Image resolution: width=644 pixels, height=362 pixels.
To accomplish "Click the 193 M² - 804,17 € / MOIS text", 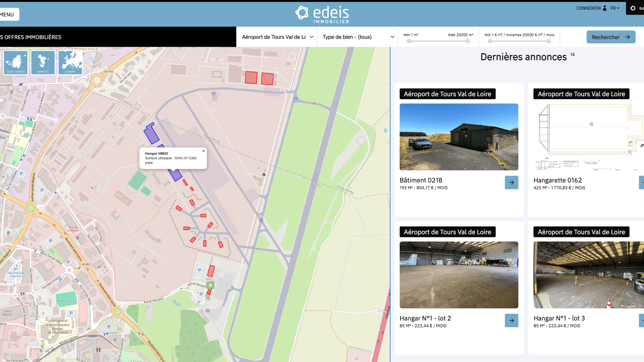I will [423, 188].
